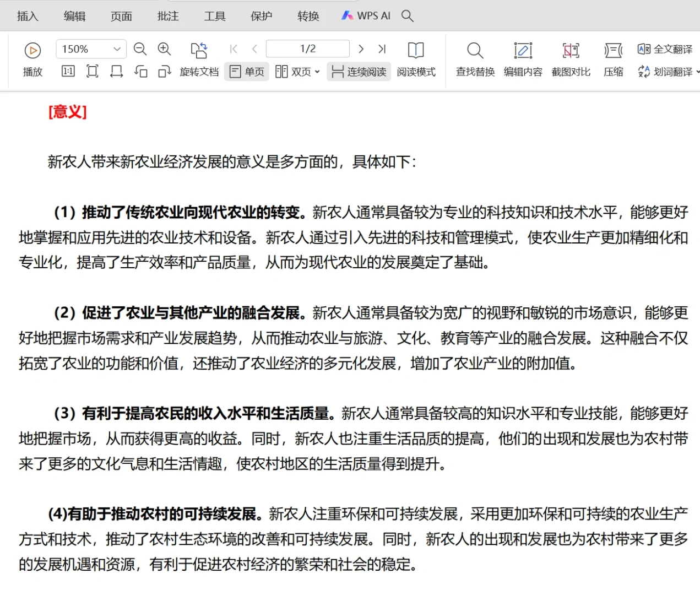Rotate the page clockwise

point(164,72)
